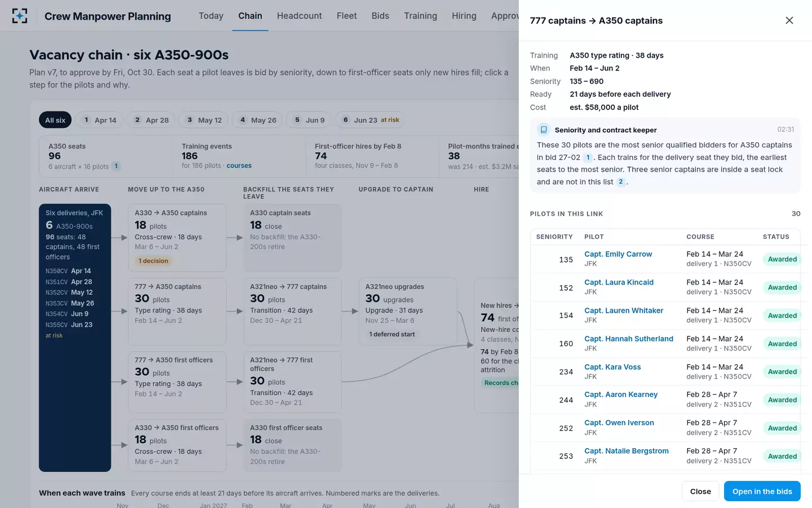Screen dimensions: 812x508
Task: Close the 777 captains side panel
Action: (789, 20)
